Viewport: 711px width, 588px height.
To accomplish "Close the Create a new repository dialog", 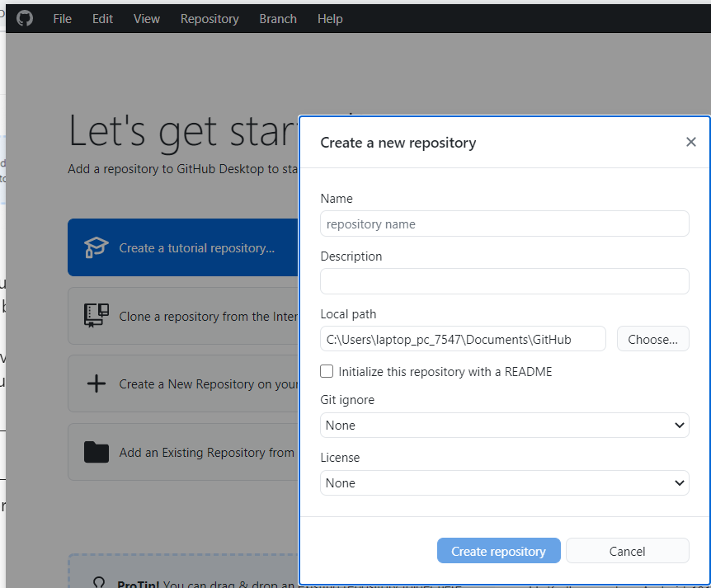I will [691, 142].
